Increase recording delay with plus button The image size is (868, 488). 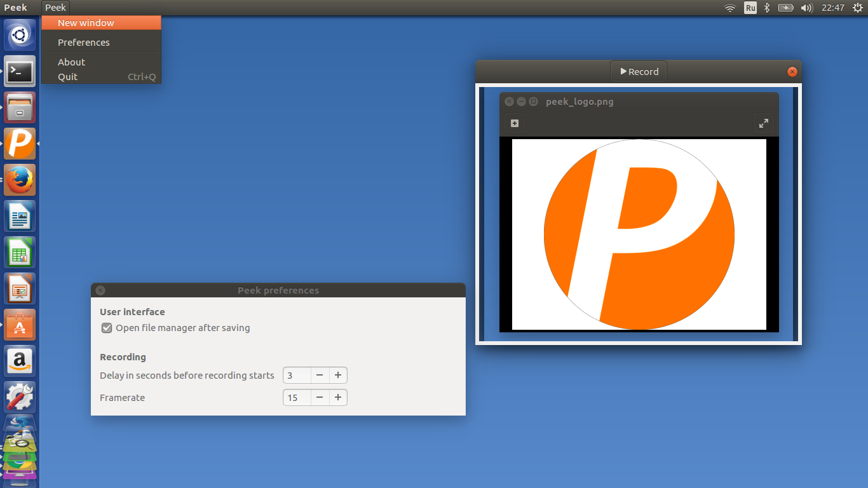point(338,376)
